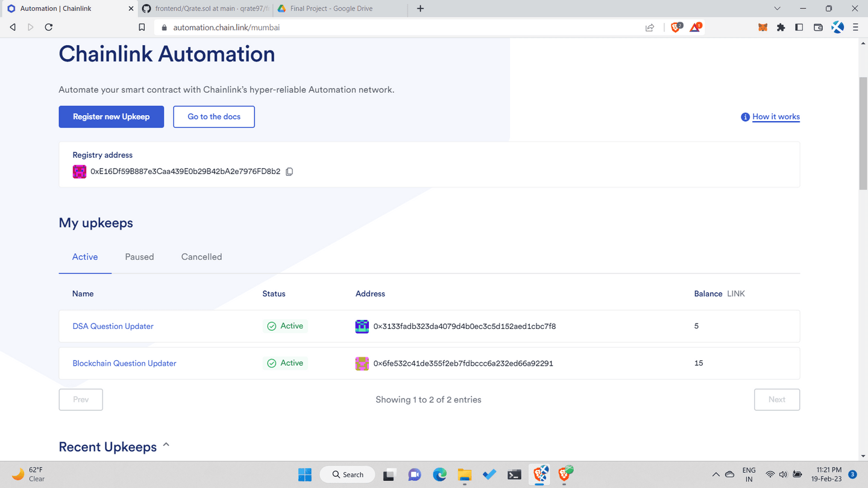Click Register new Upkeep button
Viewport: 868px width, 488px height.
point(112,117)
